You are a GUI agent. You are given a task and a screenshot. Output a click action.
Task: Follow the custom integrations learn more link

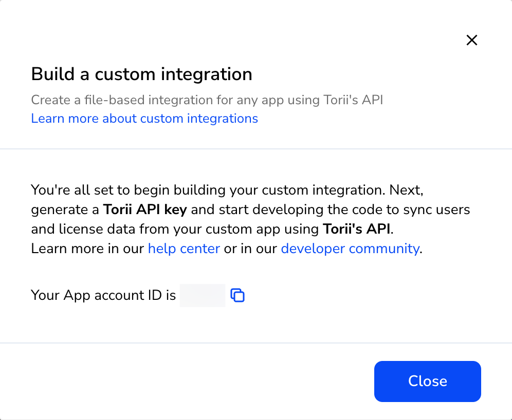(144, 119)
